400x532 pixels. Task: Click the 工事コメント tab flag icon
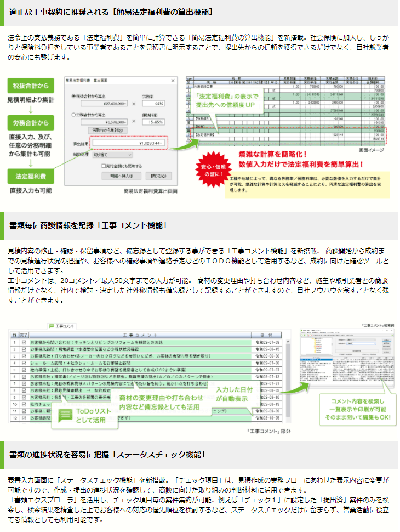pos(52,326)
